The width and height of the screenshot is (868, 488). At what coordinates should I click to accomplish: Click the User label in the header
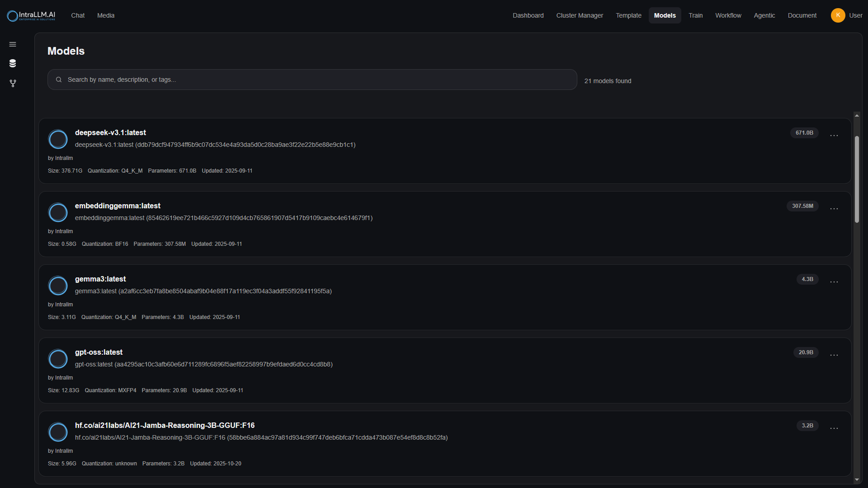point(855,15)
